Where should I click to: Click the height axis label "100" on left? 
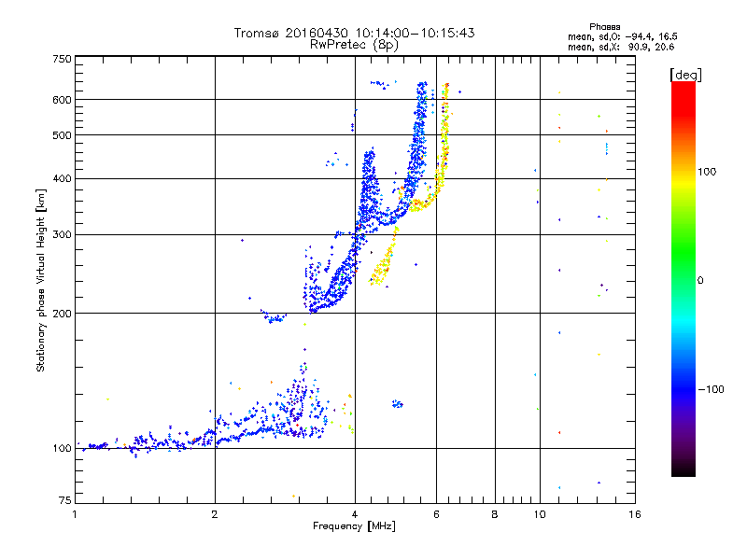(x=62, y=449)
